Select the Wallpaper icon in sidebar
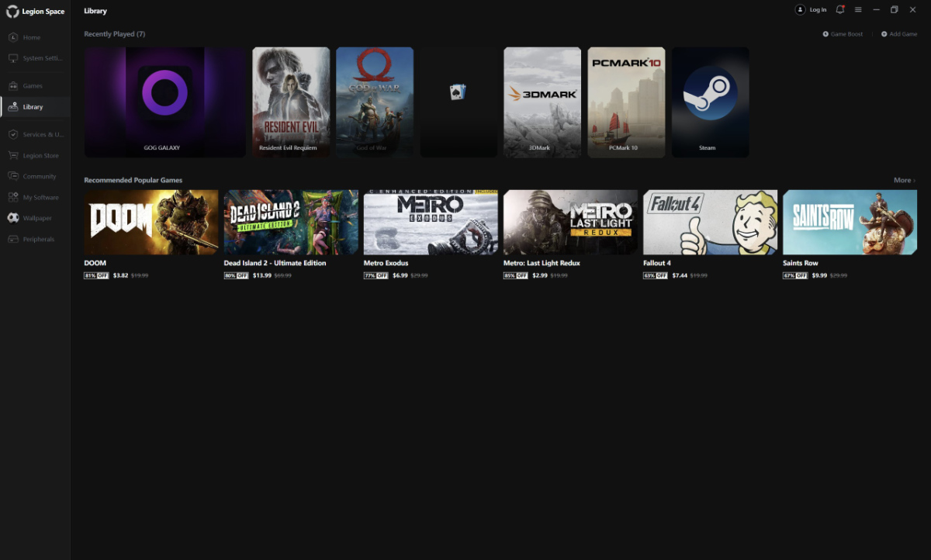Viewport: 931px width, 560px height. [13, 218]
